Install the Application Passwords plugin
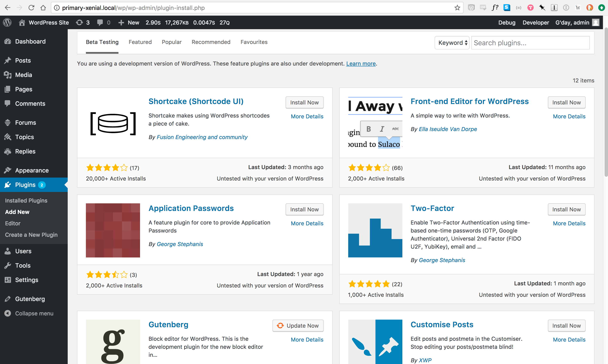Screen dimensions: 608x364 pos(304,209)
